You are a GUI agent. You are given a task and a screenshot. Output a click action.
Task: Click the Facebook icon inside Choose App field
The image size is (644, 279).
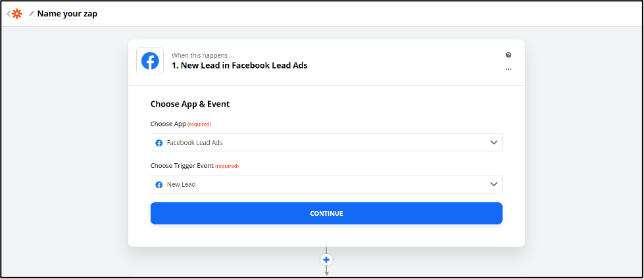159,143
